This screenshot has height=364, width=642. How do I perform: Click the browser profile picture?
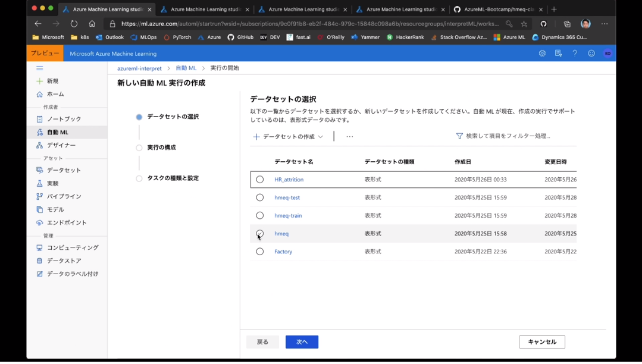coord(586,24)
